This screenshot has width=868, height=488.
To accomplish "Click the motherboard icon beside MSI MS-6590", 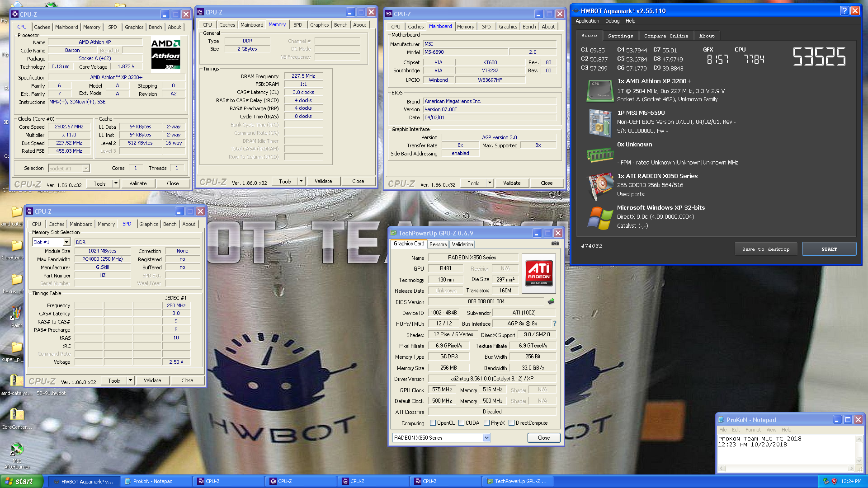I will coord(600,122).
